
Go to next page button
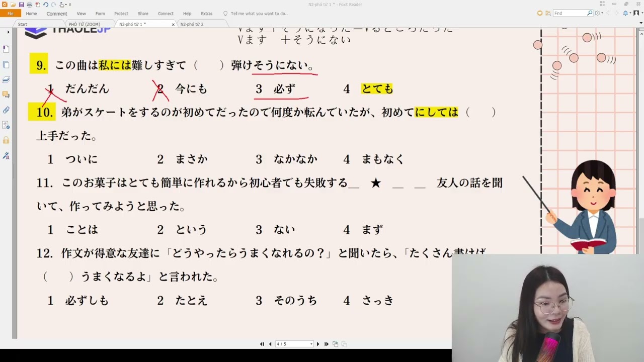318,344
